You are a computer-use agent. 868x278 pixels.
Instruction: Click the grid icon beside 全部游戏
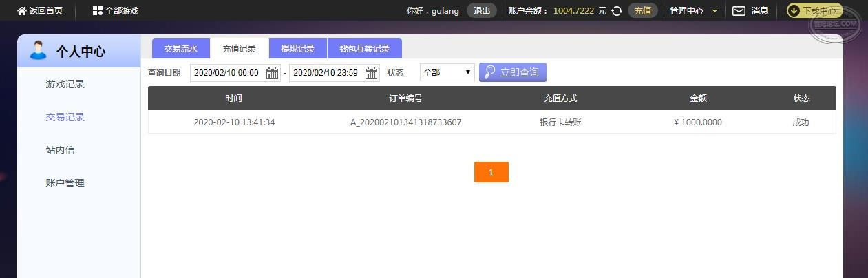(x=97, y=11)
